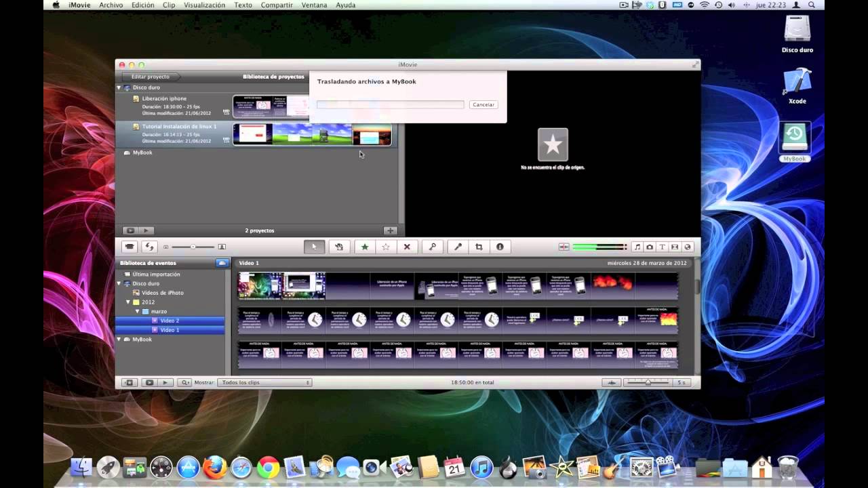Reject selection with the X tool

[407, 247]
